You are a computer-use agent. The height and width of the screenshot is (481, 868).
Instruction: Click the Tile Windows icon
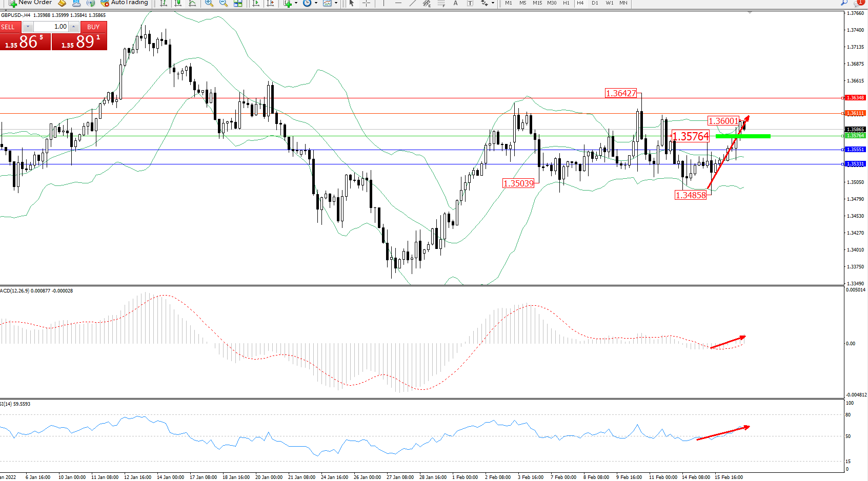238,3
